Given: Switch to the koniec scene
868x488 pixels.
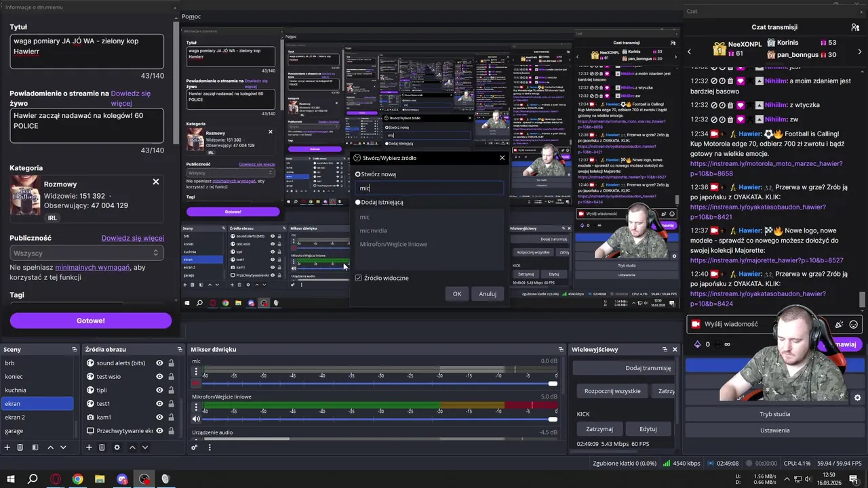Looking at the screenshot, I should tap(37, 377).
